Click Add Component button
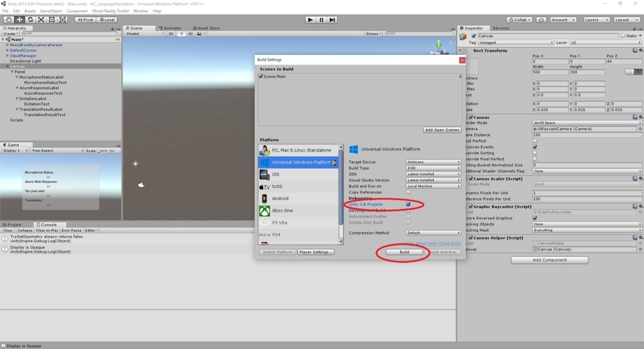This screenshot has width=644, height=349. click(550, 260)
